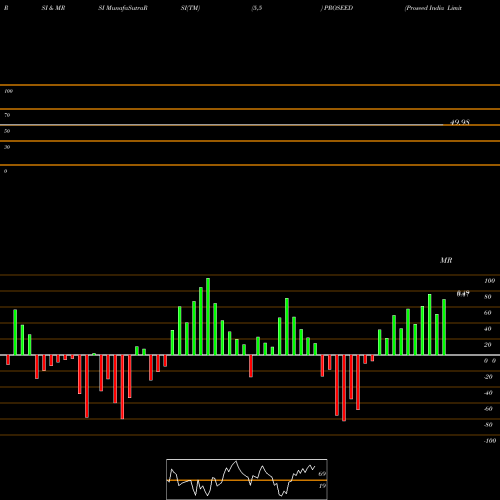
Task: Click the '100' level label in RSI panel
Action: pyautogui.click(x=9, y=91)
